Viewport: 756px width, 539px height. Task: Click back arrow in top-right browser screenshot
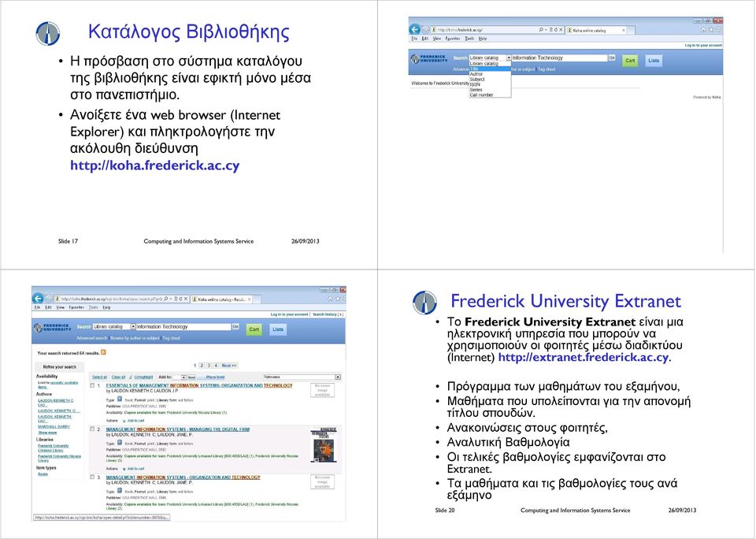point(414,29)
